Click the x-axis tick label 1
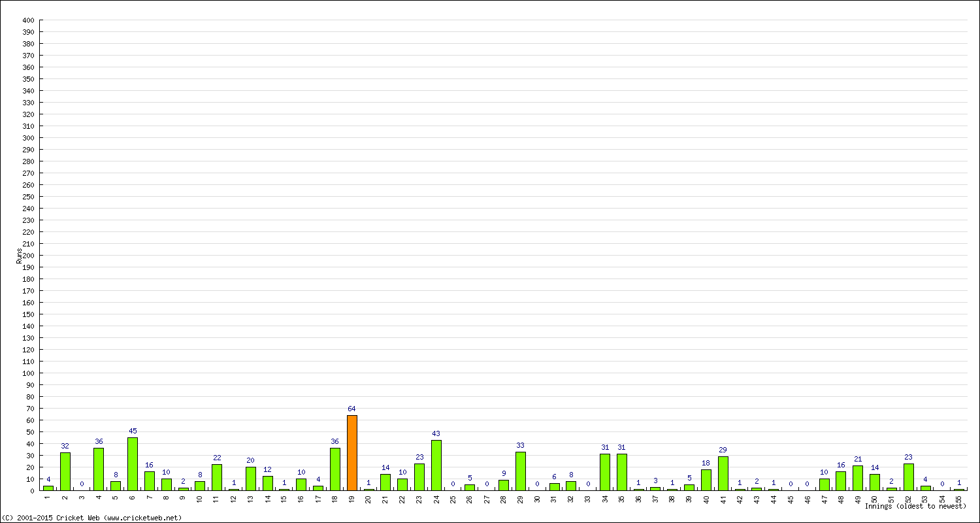Screen dimensions: 980x523 (x=48, y=497)
